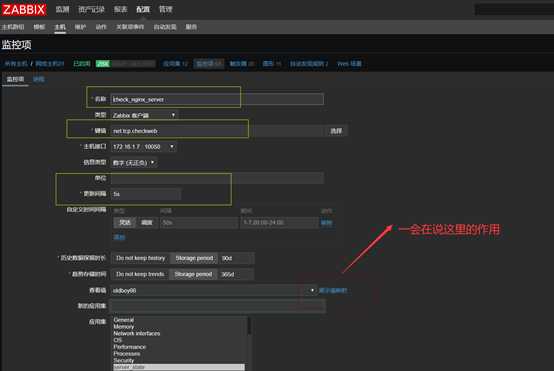Click the green ZBX availability badge

tap(103, 64)
